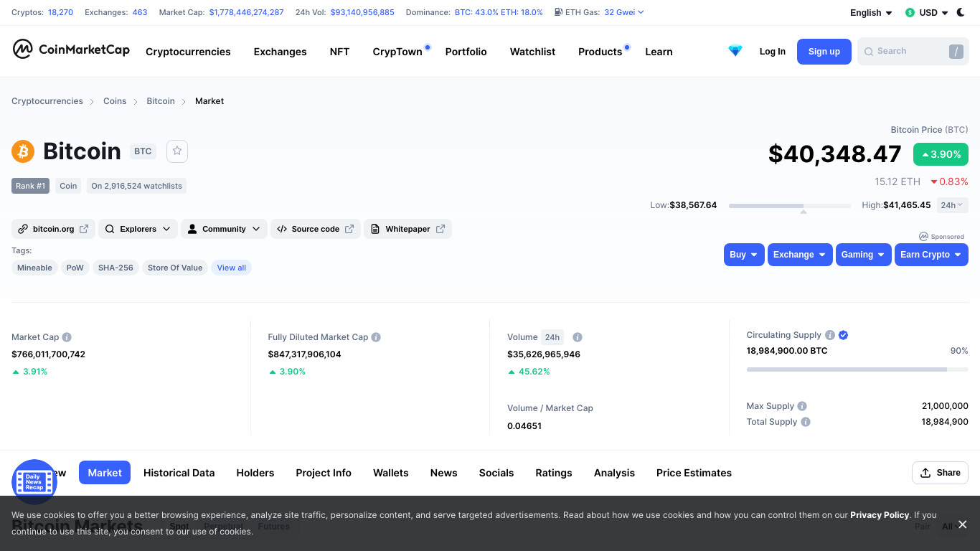The image size is (980, 551).
Task: Switch to Historical Data tab
Action: [179, 473]
